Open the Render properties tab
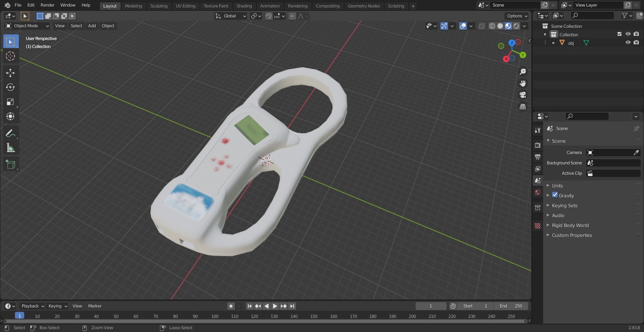This screenshot has height=332, width=644. point(537,145)
